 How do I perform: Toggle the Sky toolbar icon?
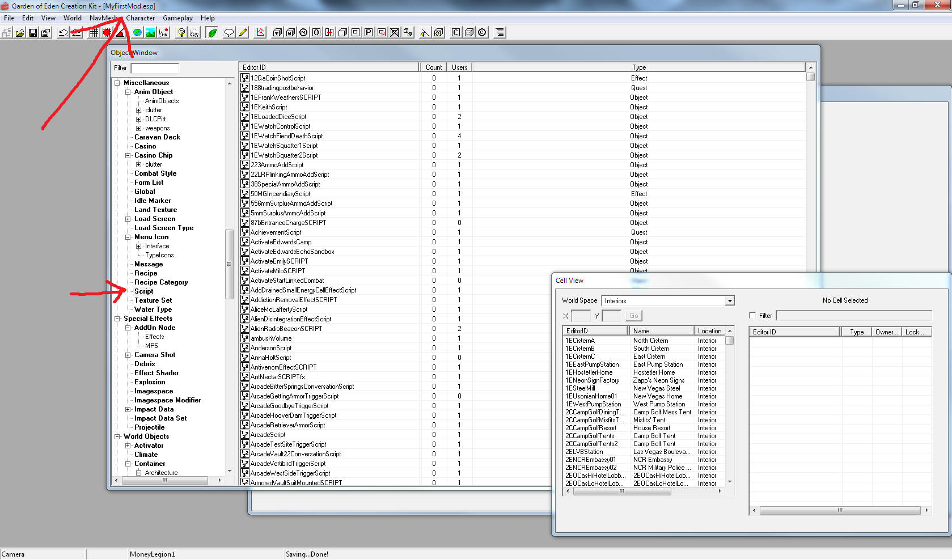[194, 33]
